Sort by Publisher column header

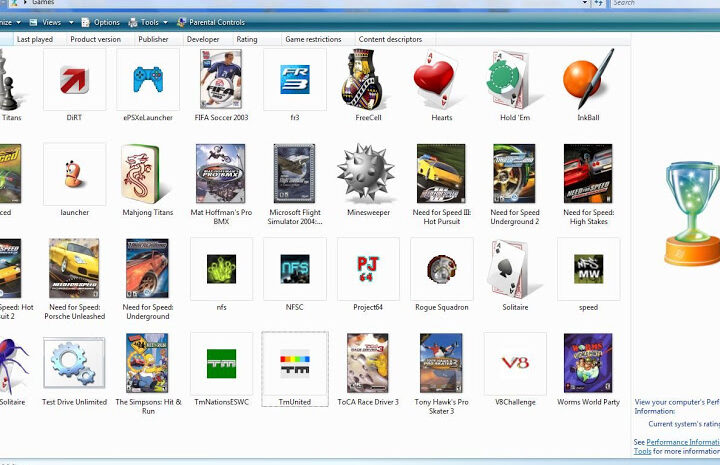coord(153,39)
